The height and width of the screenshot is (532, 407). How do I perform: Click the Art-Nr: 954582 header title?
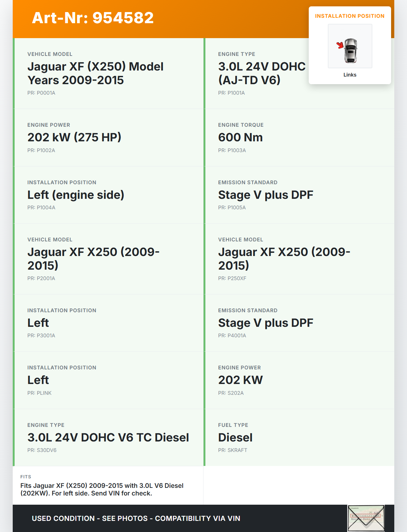[x=93, y=18]
